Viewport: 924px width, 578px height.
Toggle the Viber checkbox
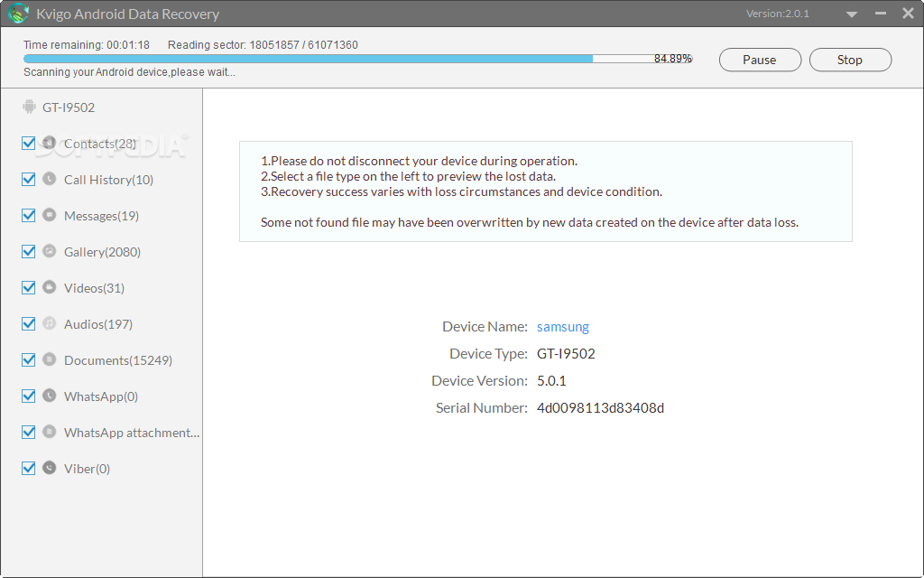tap(28, 468)
